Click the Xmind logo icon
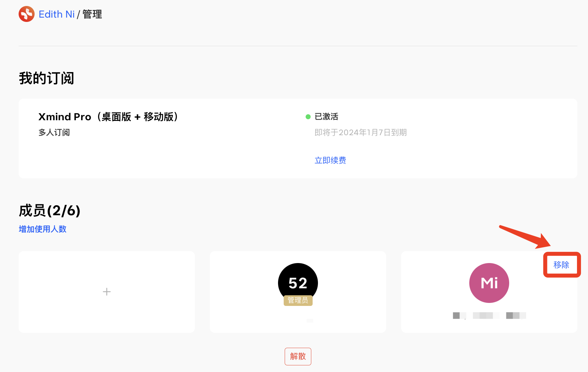 [x=27, y=14]
